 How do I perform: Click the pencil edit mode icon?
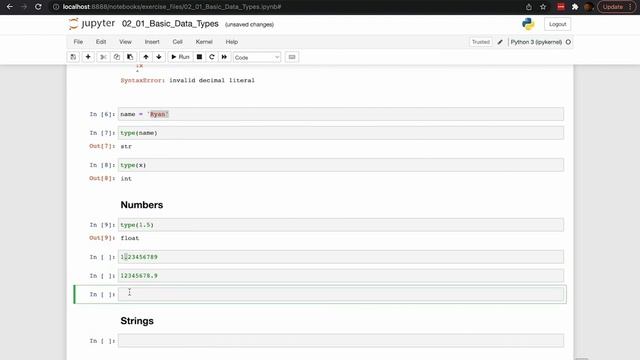tap(500, 42)
